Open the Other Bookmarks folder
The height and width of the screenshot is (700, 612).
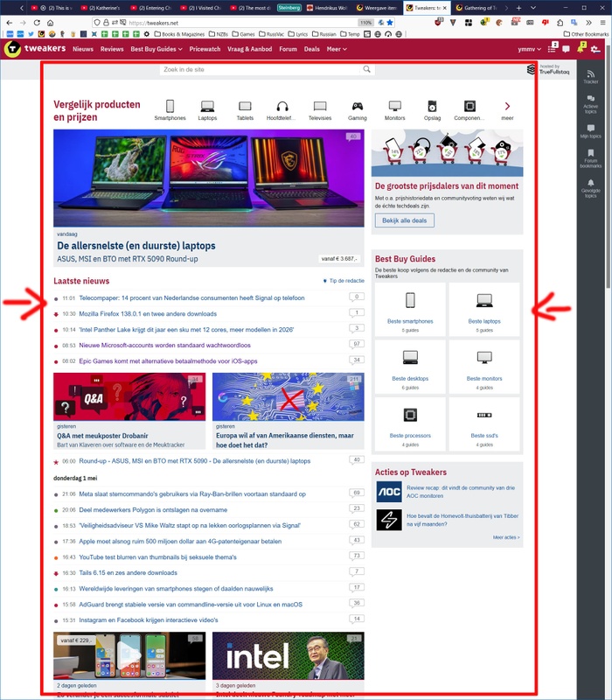point(586,34)
